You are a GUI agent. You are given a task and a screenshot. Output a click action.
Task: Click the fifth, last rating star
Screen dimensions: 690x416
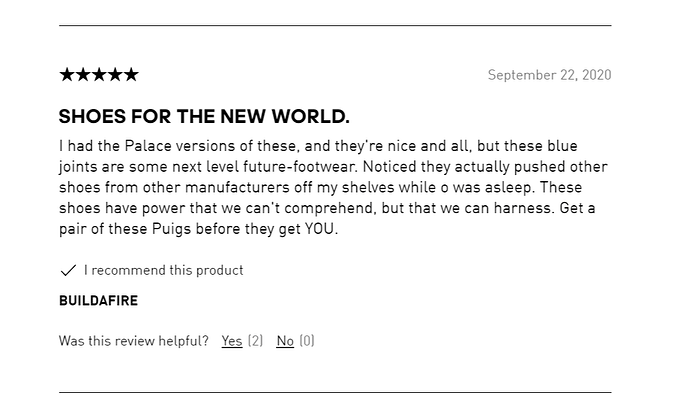pyautogui.click(x=131, y=75)
